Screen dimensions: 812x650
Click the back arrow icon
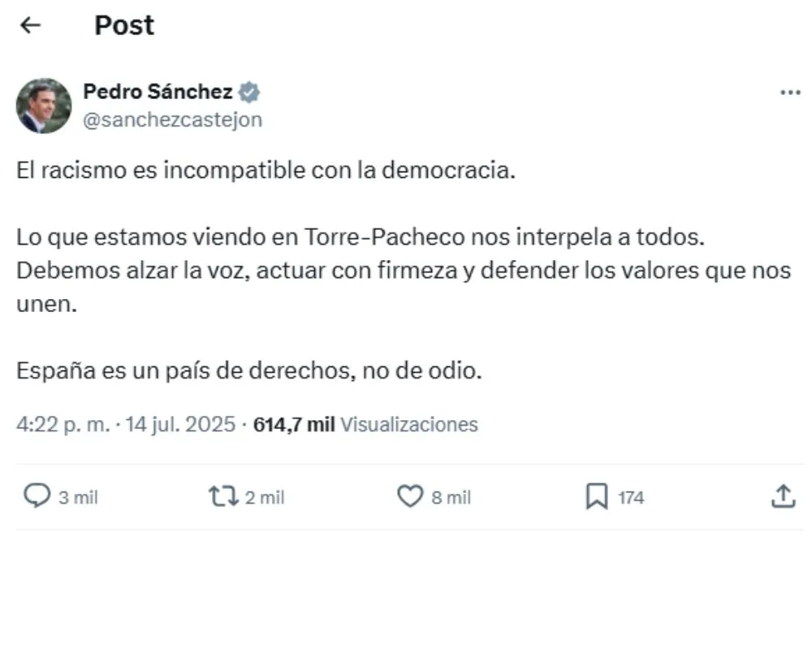point(30,26)
